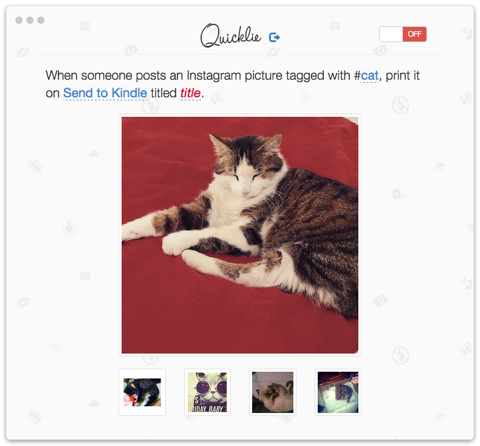Click the white handle of the OFF switch
Viewport: 480px width, 446px height.
click(391, 34)
